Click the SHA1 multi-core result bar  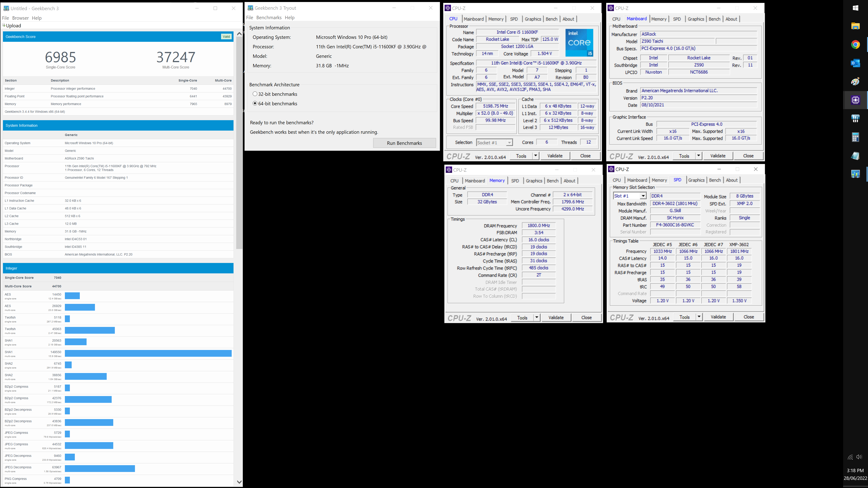point(148,353)
